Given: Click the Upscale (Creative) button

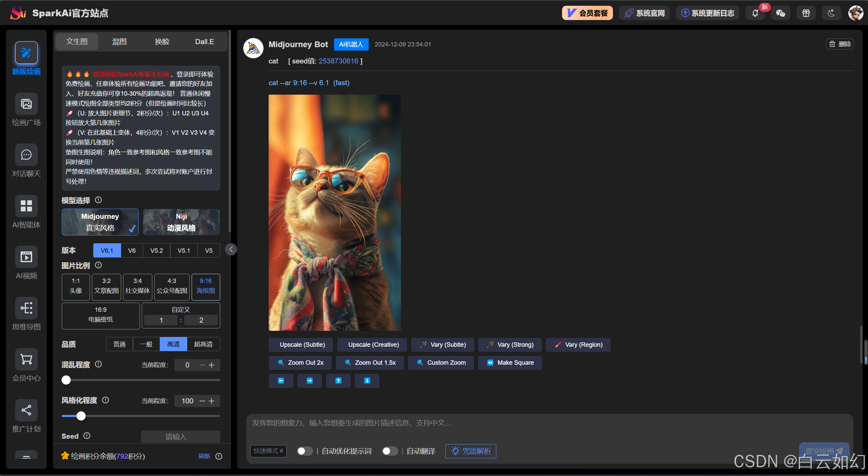Looking at the screenshot, I should 373,345.
